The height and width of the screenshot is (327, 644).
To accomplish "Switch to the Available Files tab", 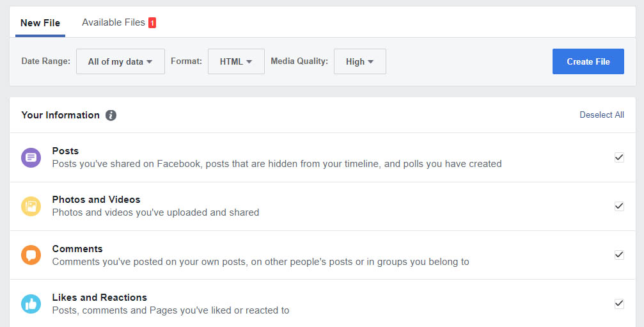I will 113,22.
